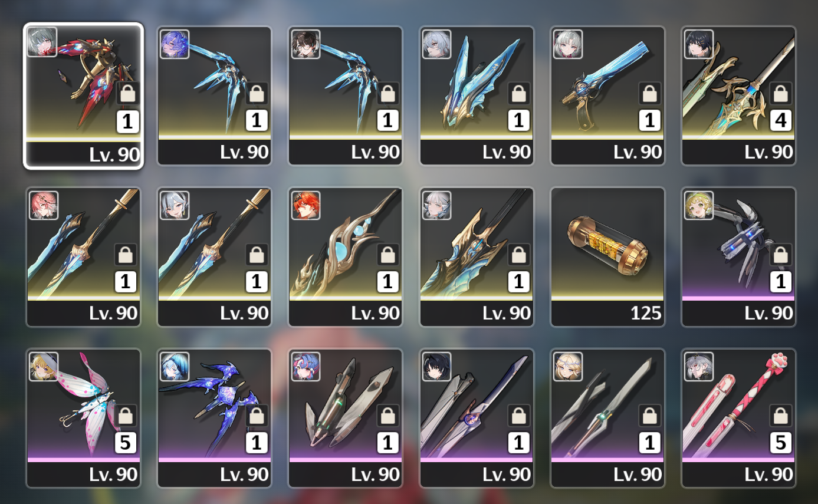Select the pink butterfly wings weapon
818x504 pixels.
pos(83,418)
